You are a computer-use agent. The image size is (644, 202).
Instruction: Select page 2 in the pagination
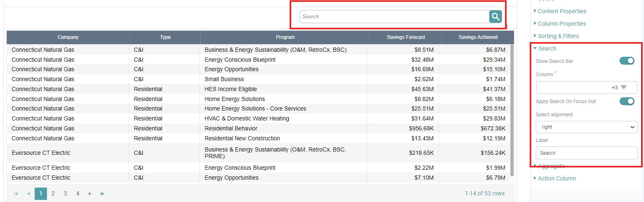(53, 193)
